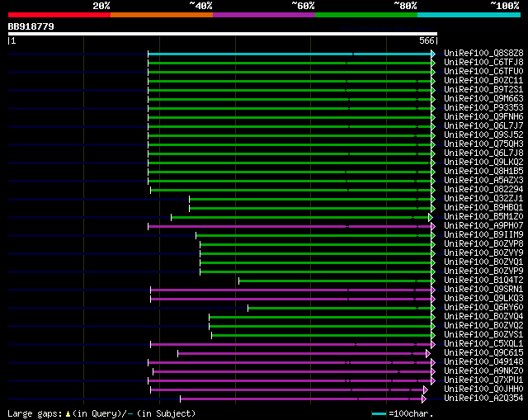The width and height of the screenshot is (528, 420).
Task: Click the arrowhead ending the A2Q354 alignment
Action: pyautogui.click(x=423, y=399)
